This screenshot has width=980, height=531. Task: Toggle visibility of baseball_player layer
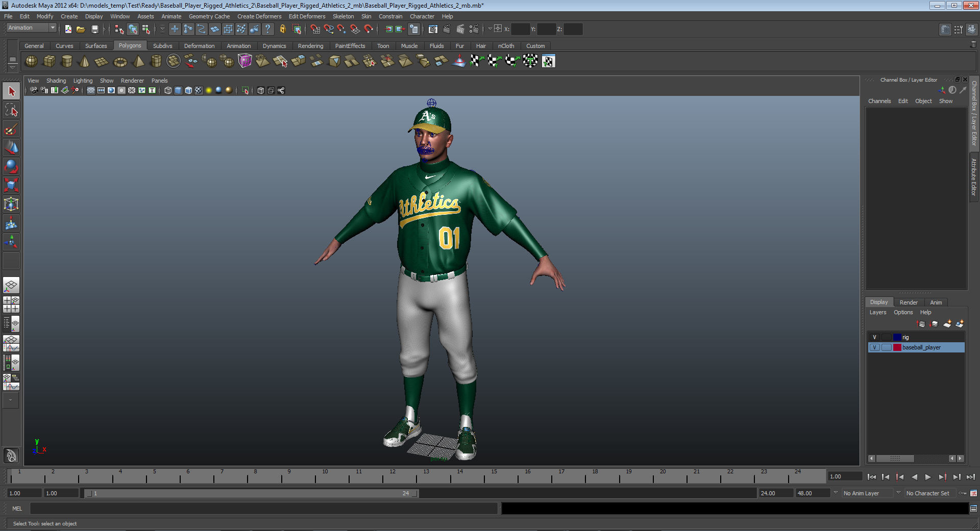[x=874, y=347]
